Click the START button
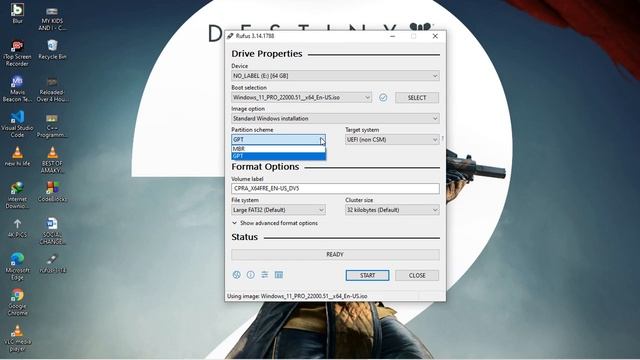Screen dimensions: 640x360 (367, 276)
